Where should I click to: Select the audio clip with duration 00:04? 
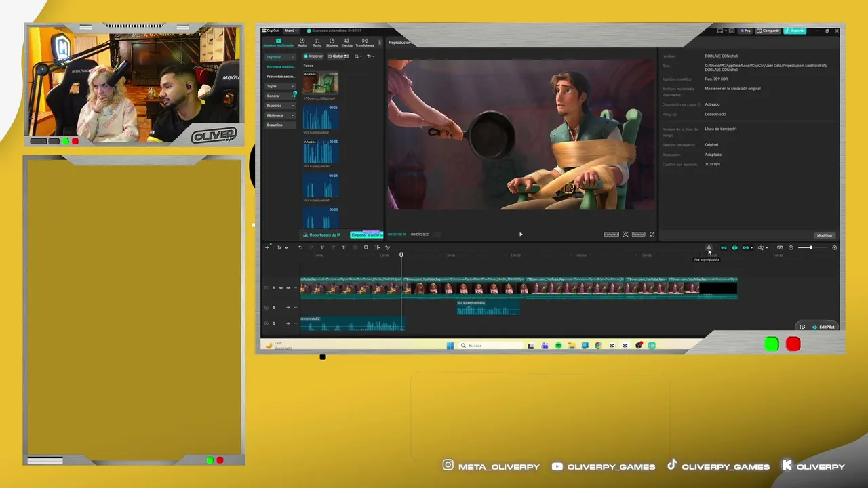click(320, 185)
